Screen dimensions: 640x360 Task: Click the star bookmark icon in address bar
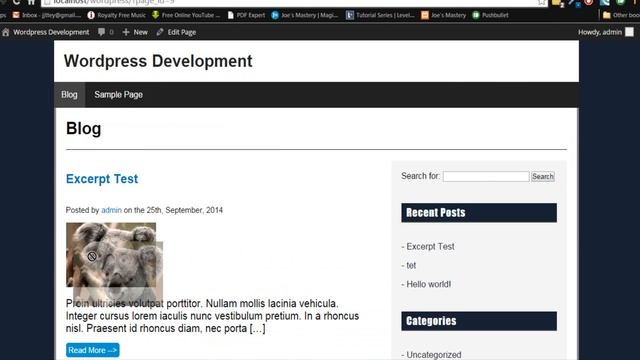click(x=541, y=2)
